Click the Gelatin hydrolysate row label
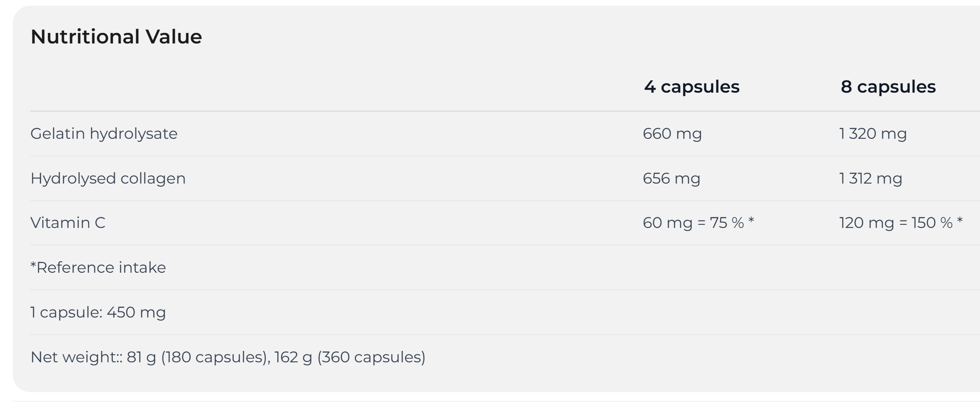 pyautogui.click(x=104, y=134)
